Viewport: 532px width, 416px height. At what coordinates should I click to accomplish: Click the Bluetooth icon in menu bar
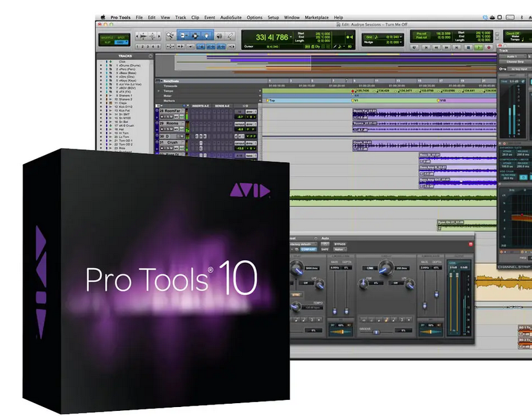[522, 17]
